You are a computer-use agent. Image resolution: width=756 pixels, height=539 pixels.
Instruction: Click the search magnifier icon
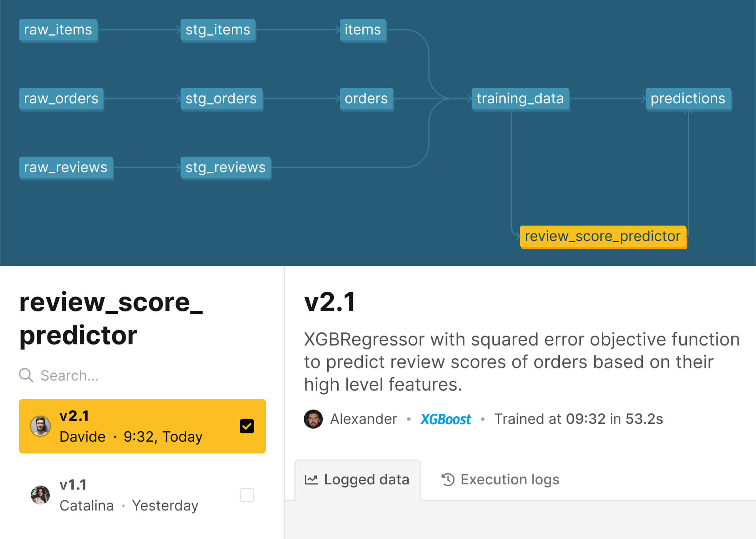(26, 375)
